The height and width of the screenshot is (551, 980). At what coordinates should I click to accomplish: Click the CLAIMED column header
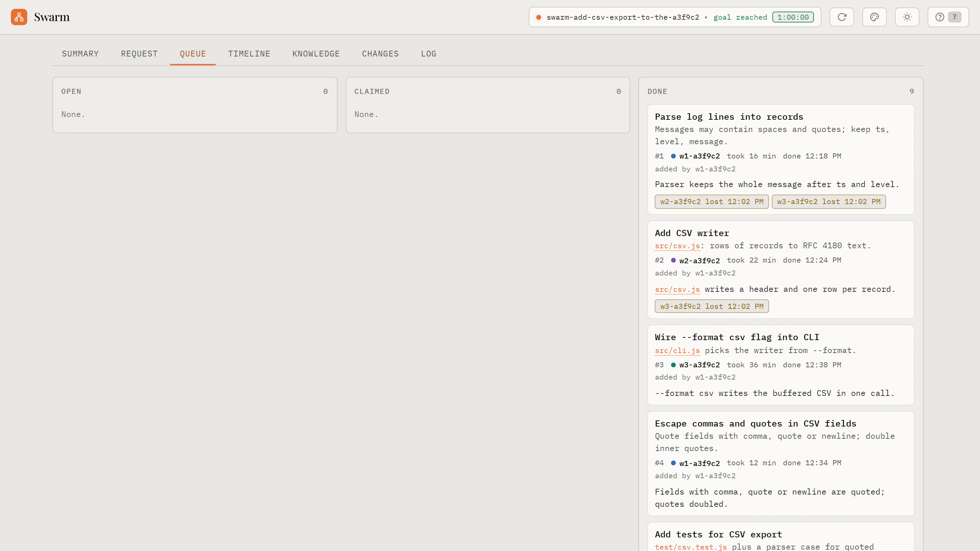[x=372, y=91]
